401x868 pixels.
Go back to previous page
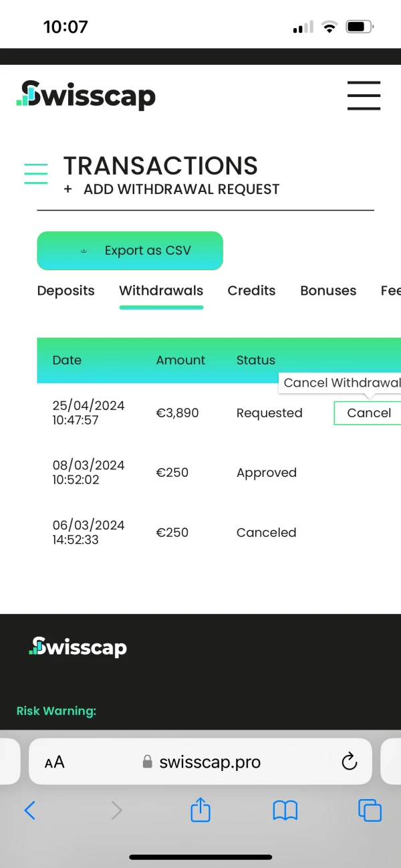(30, 810)
